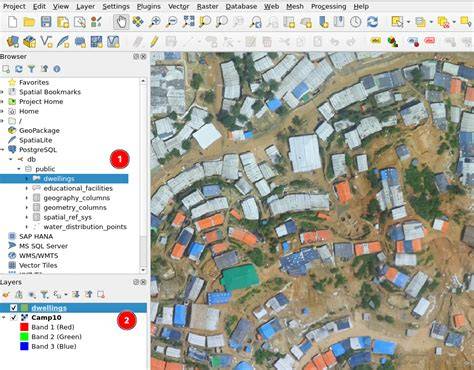This screenshot has width=474, height=370.
Task: Select Spatial Bookmarks in Browser panel
Action: (x=50, y=92)
